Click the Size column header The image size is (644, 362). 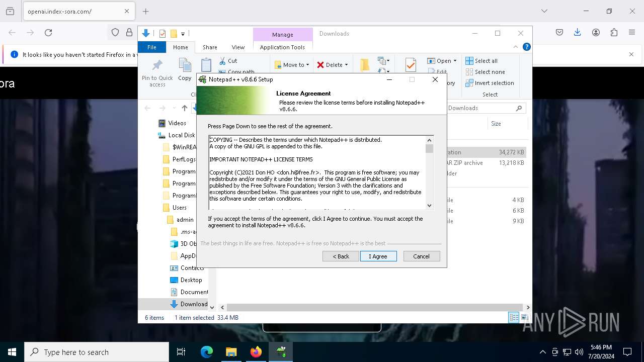(496, 124)
